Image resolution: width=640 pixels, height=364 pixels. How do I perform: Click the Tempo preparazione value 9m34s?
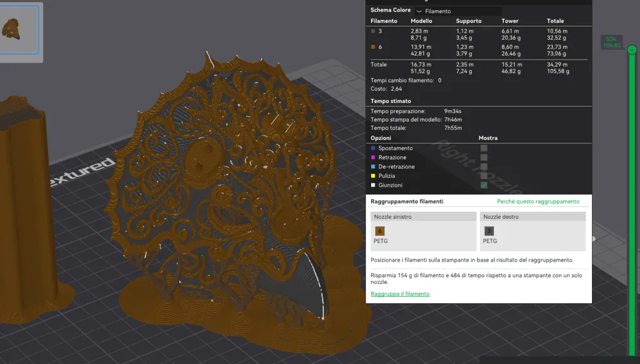click(x=452, y=111)
